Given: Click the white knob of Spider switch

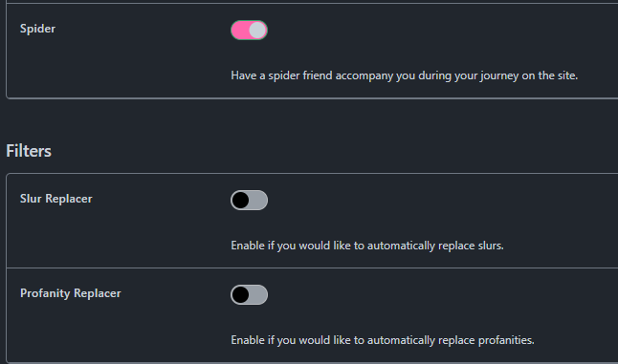Looking at the screenshot, I should [257, 31].
